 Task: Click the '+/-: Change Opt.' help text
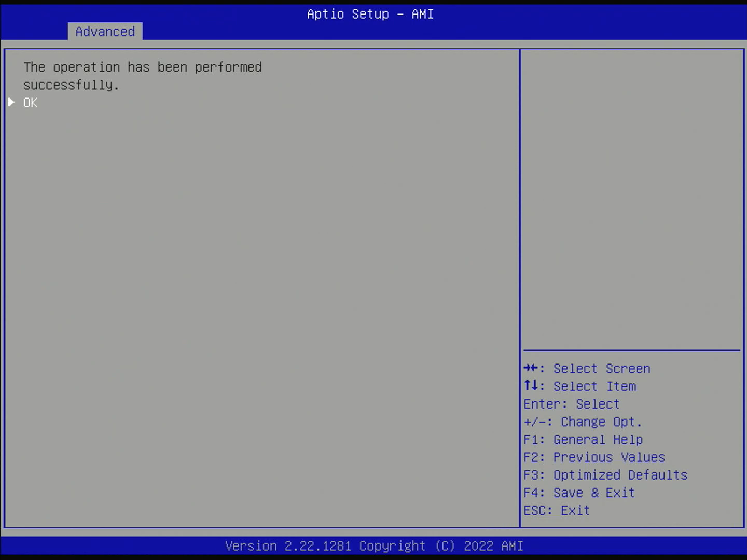(x=583, y=422)
